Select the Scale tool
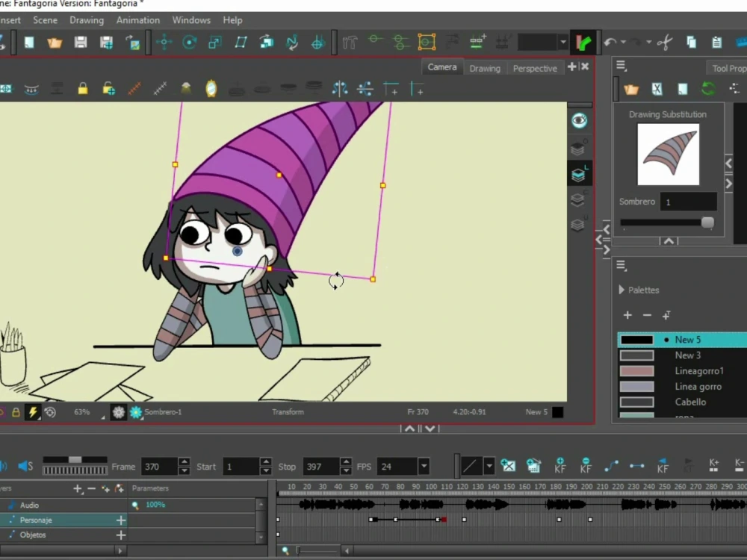Screen dimensions: 747x560 (214, 43)
